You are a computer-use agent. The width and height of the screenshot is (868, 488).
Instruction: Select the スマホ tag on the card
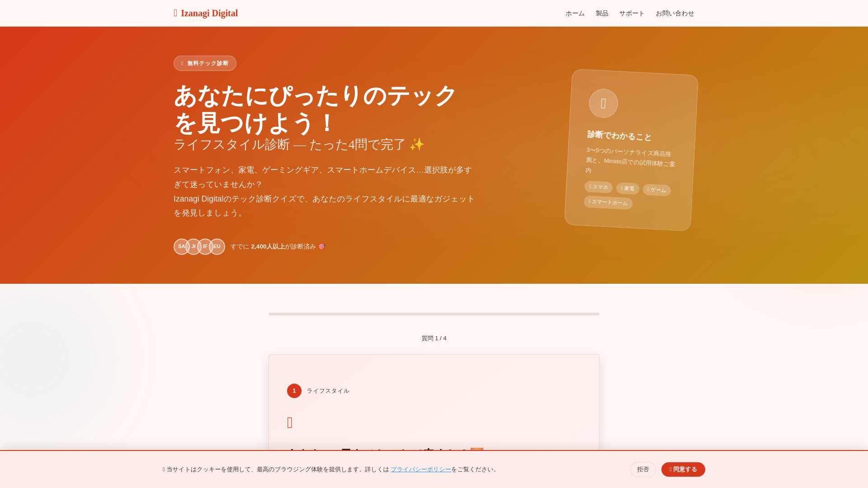pos(599,187)
